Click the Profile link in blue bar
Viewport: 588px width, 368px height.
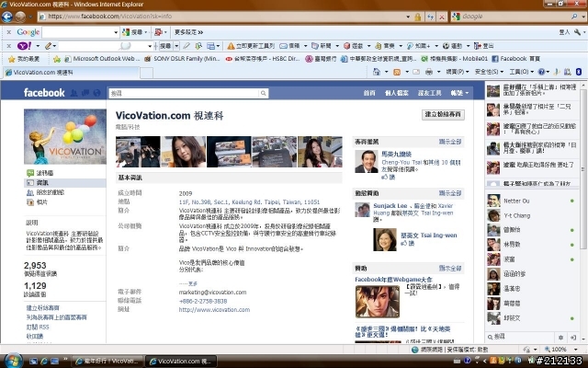(x=396, y=93)
